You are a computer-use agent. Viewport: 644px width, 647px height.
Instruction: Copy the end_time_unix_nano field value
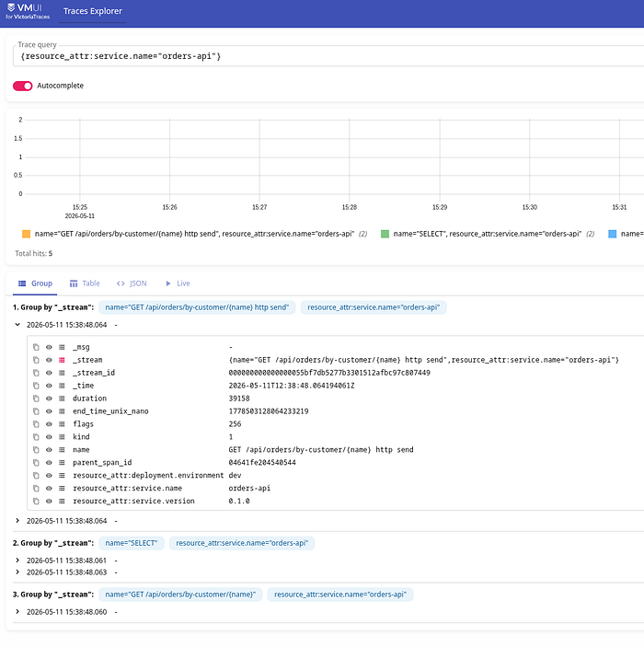tap(36, 411)
